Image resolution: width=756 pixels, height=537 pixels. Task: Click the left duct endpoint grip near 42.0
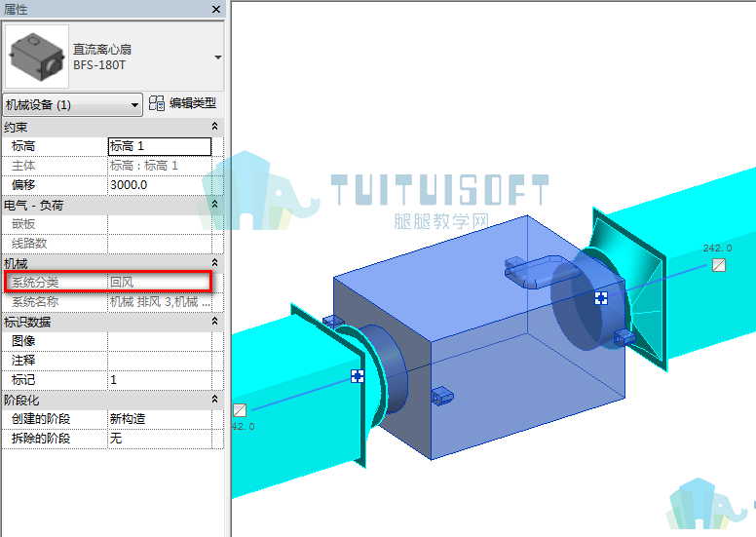[x=240, y=410]
